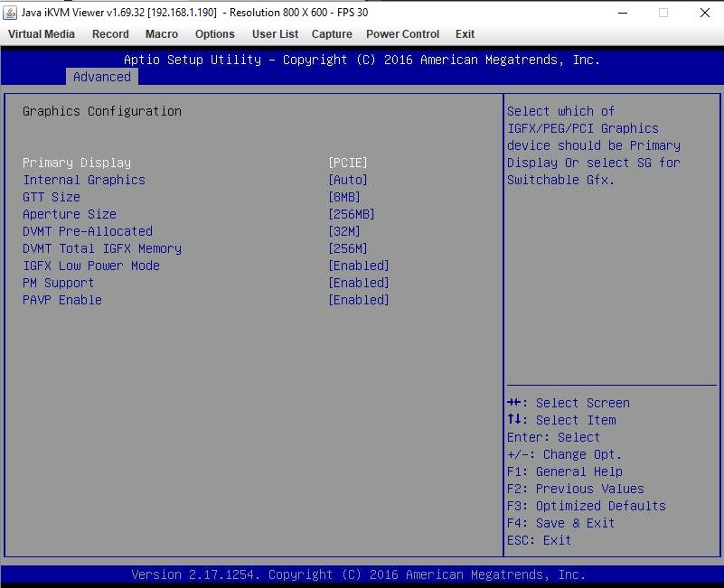Select the DVMT Pre-Allocated [32M] value
The image size is (724, 588).
(344, 231)
